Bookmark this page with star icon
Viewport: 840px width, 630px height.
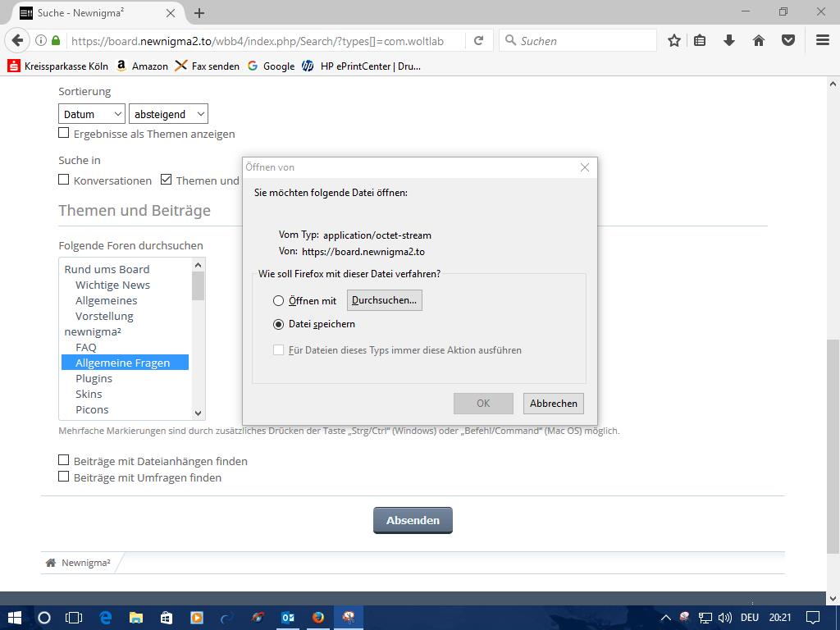pyautogui.click(x=674, y=40)
